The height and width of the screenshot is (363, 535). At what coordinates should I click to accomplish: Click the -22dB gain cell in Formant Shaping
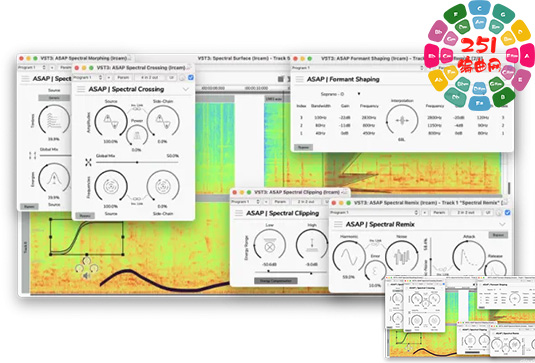(x=345, y=117)
